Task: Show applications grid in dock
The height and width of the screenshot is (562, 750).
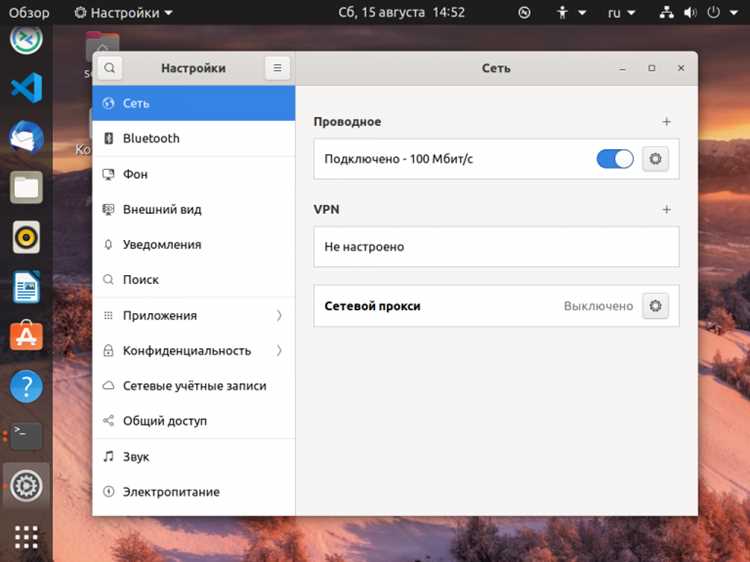Action: 26,537
